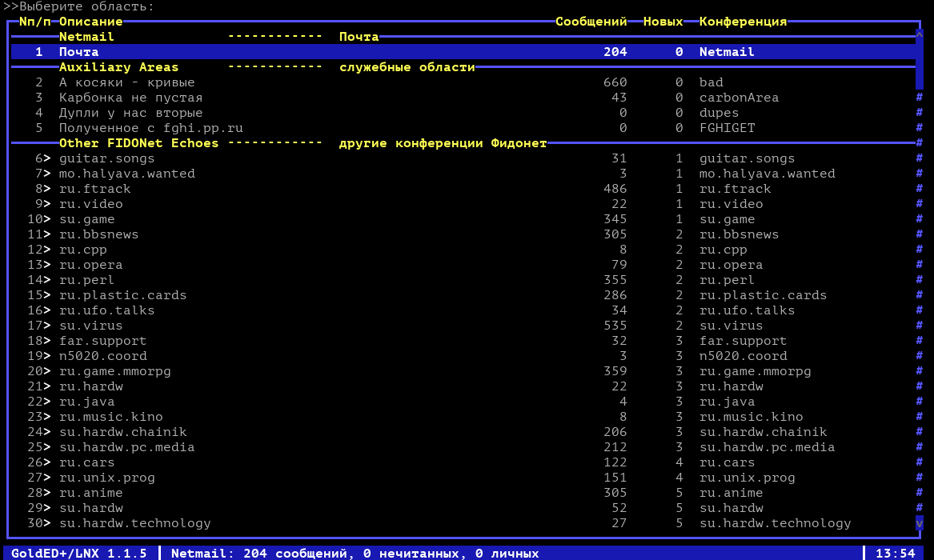Screen dimensions: 934x560
Task: Click the Конференция column header
Action: (743, 22)
